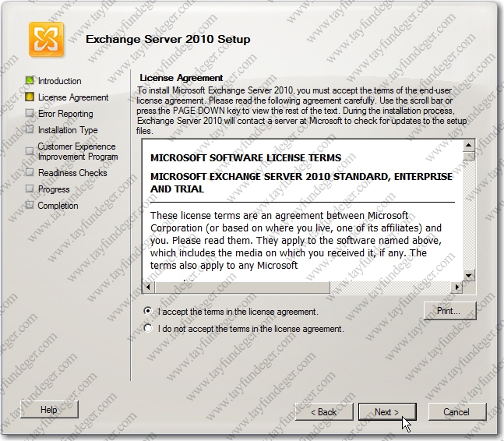Cancel the Exchange setup wizard
504x441 pixels.
[x=456, y=411]
